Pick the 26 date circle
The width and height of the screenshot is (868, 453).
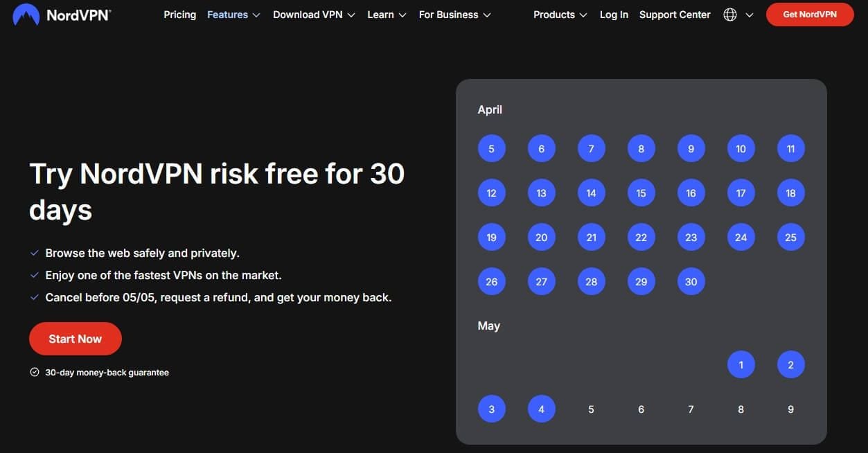click(x=491, y=282)
